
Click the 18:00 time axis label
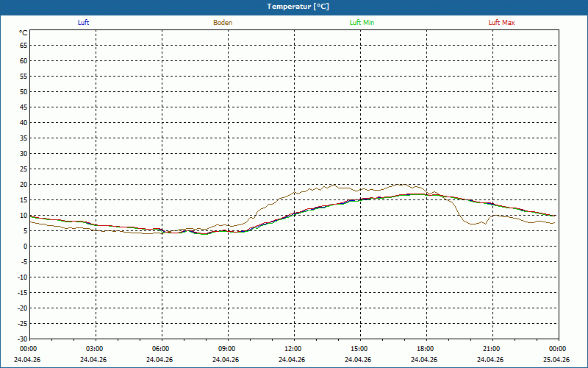[x=426, y=349]
